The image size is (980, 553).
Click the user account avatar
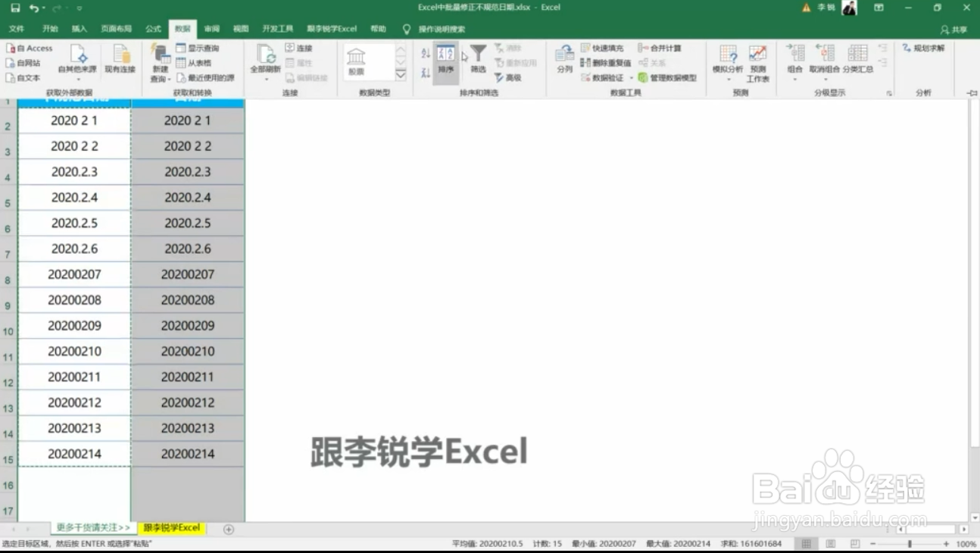click(x=850, y=8)
